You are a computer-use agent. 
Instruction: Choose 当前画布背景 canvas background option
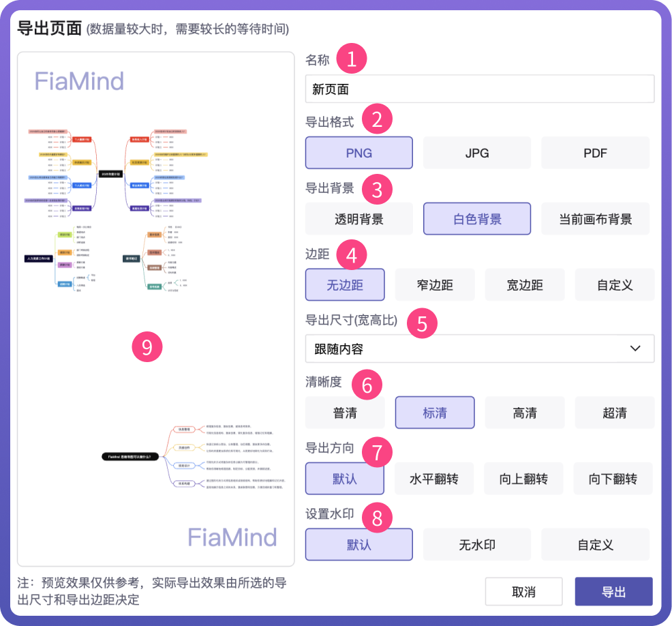click(595, 219)
